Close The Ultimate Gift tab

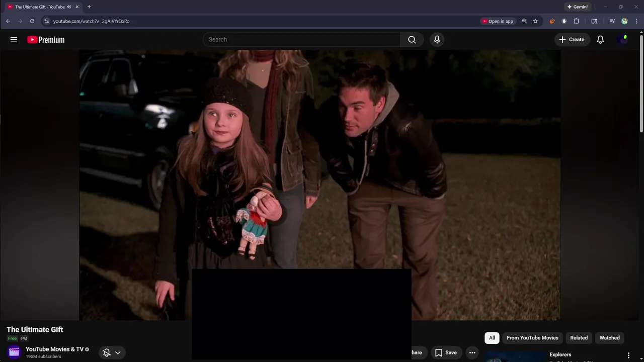(x=77, y=7)
